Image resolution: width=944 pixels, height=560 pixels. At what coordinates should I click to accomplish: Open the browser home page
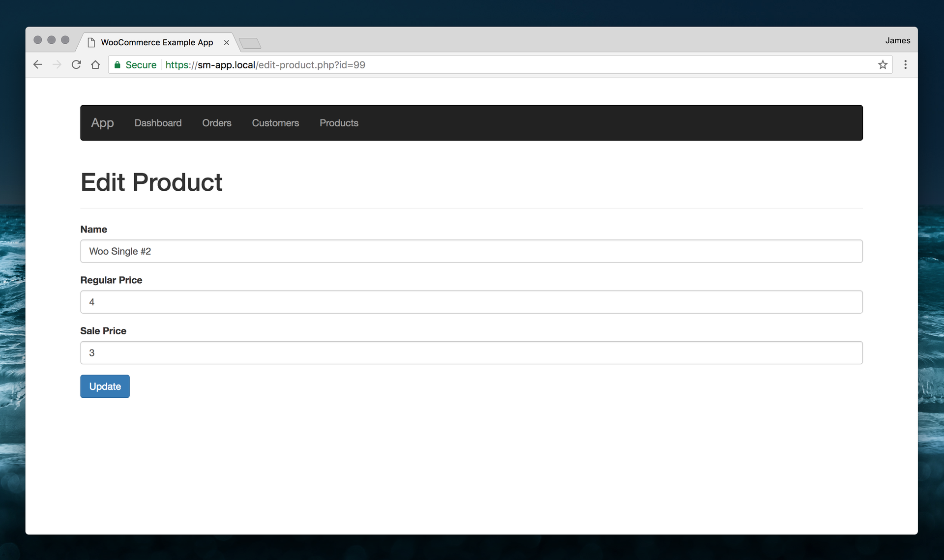tap(95, 64)
